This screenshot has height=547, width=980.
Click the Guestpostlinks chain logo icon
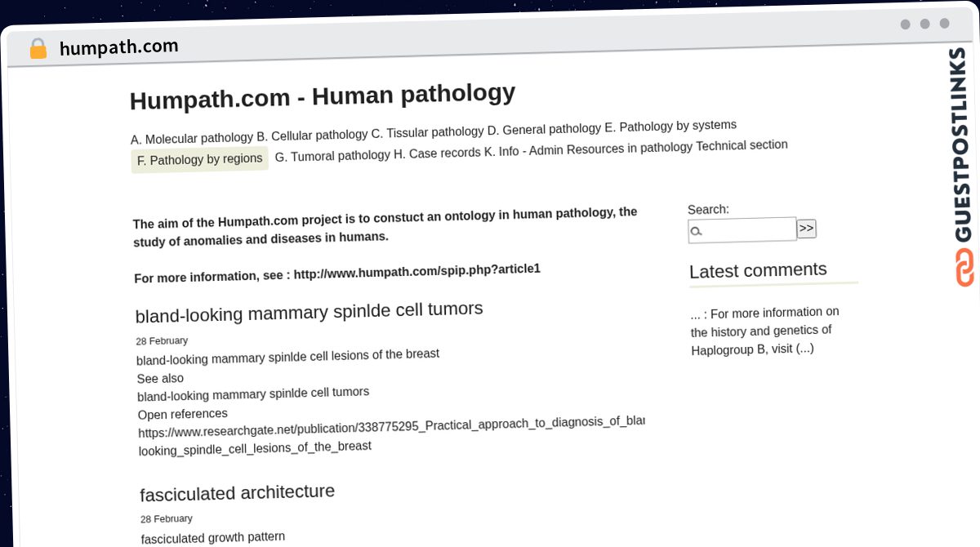tap(964, 268)
